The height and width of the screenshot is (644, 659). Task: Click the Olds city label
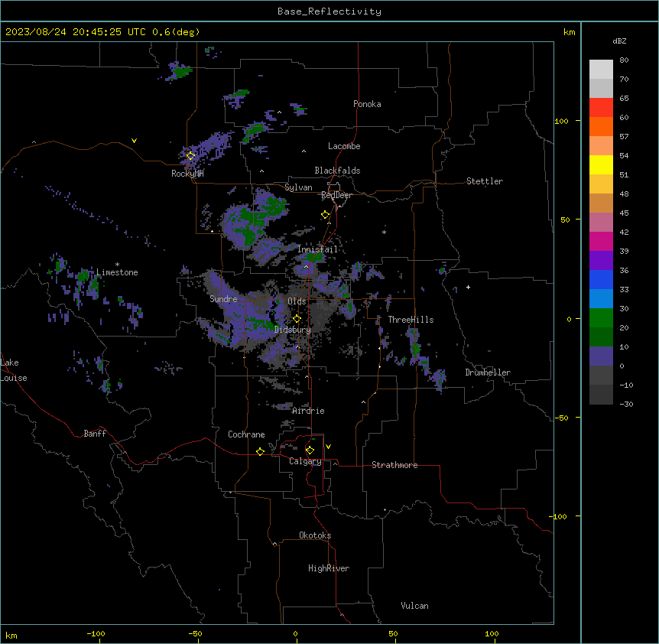click(x=297, y=301)
